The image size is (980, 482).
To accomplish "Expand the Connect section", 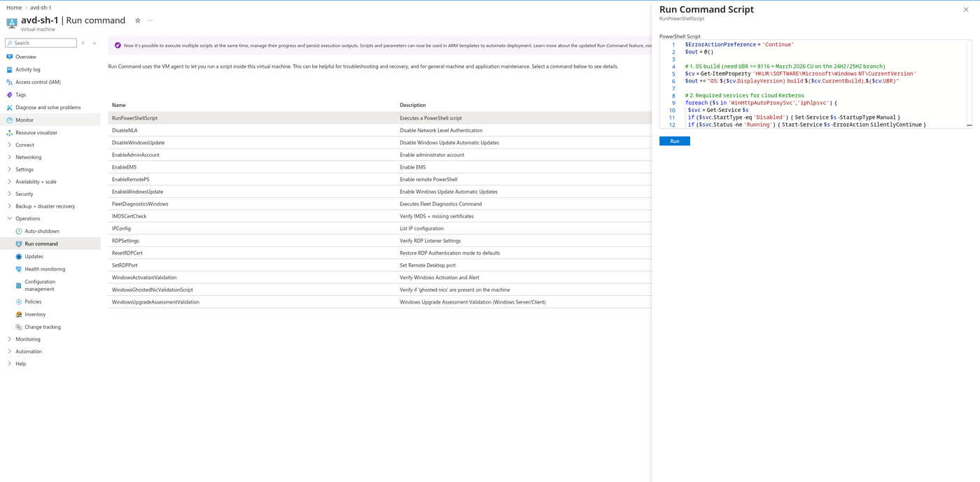I will pos(24,145).
